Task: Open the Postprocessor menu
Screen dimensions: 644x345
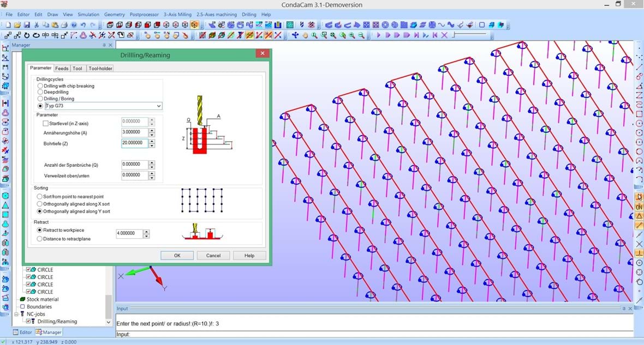Action: point(144,14)
